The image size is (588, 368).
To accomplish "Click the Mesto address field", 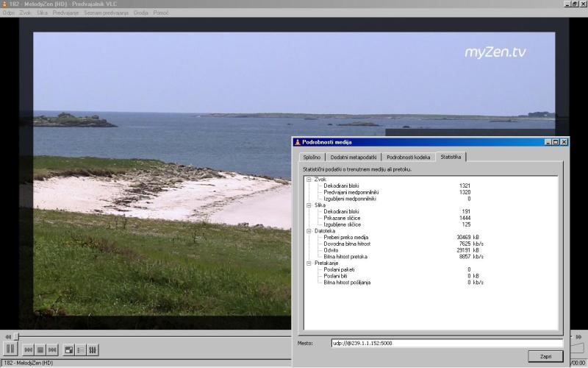I will click(x=446, y=343).
